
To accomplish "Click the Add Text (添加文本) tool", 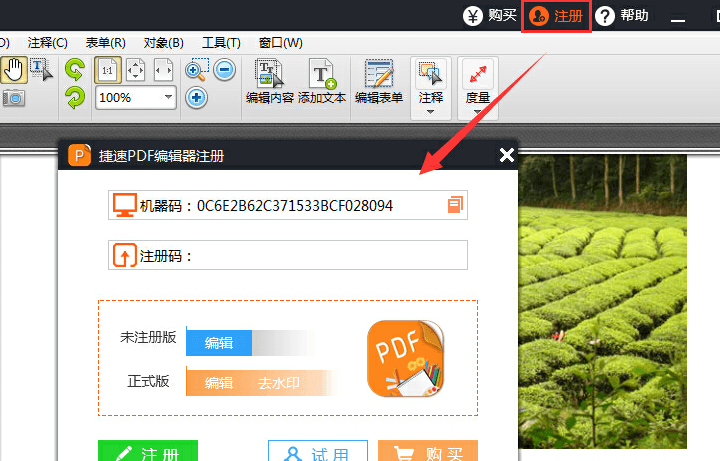I will tap(322, 82).
